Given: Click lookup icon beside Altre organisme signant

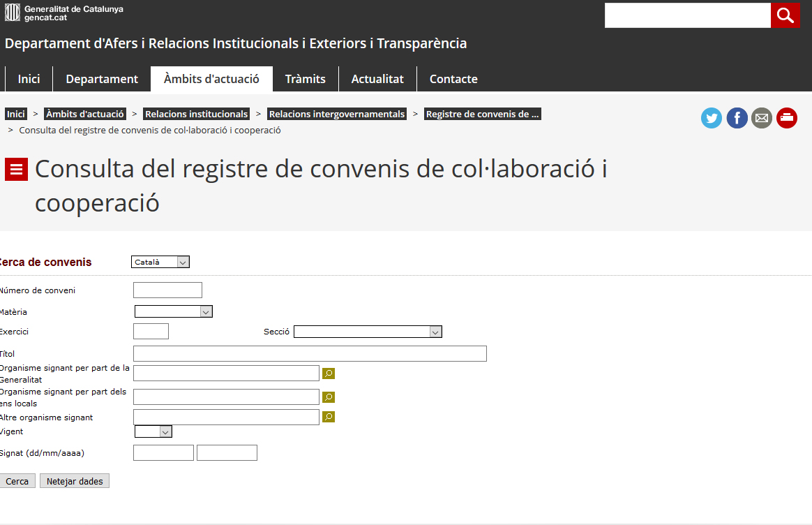Looking at the screenshot, I should coord(329,417).
